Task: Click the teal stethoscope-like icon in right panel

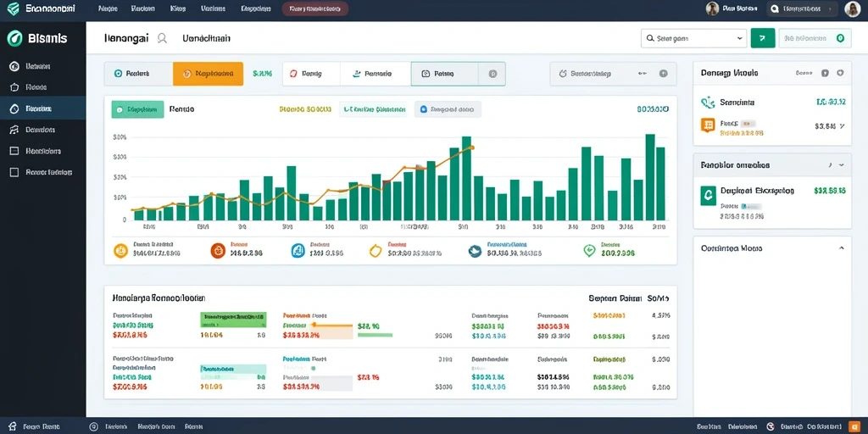Action: pos(708,103)
